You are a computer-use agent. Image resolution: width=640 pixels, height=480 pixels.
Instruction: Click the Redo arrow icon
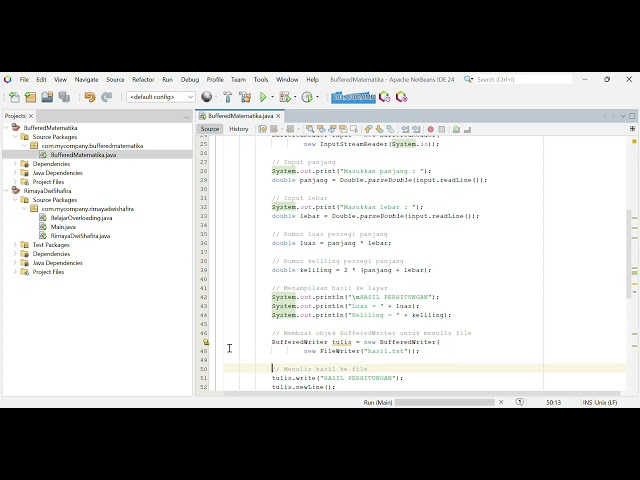tap(107, 97)
